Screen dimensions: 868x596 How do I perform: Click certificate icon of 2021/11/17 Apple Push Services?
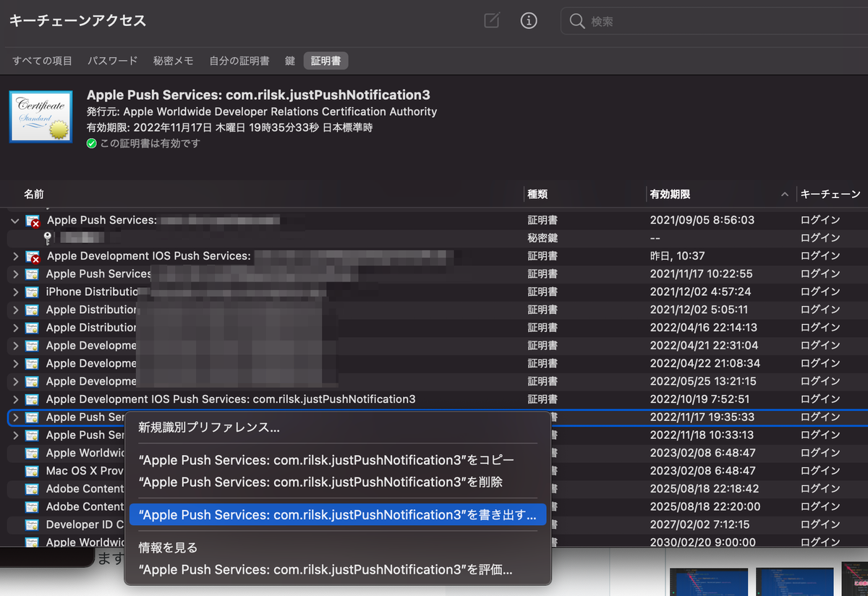click(x=32, y=274)
